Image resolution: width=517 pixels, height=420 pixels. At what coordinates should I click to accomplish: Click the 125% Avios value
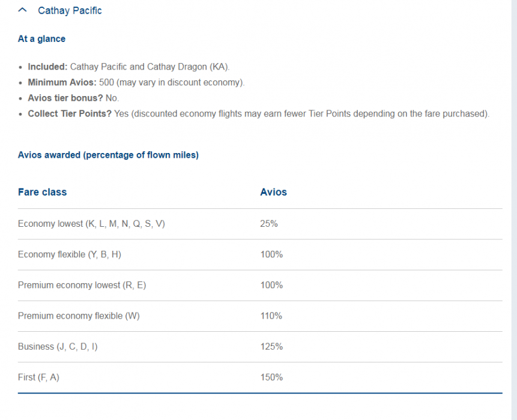[x=271, y=347]
